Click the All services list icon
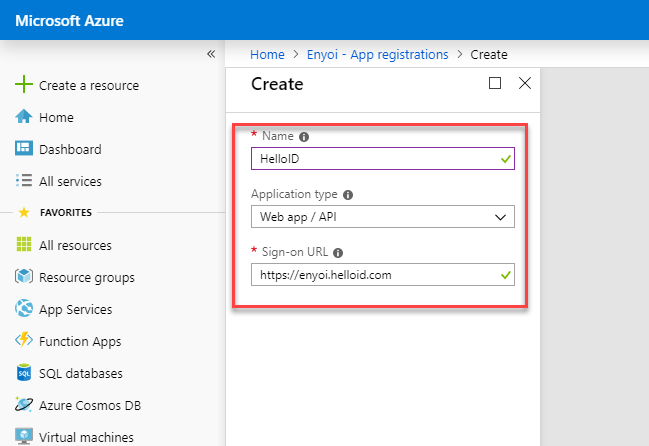649x446 pixels. 24,180
